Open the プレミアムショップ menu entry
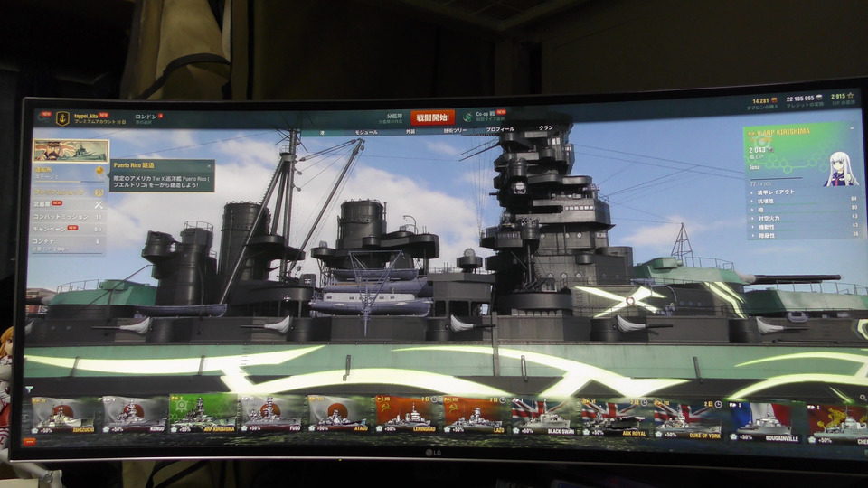The height and width of the screenshot is (488, 868). coord(70,192)
